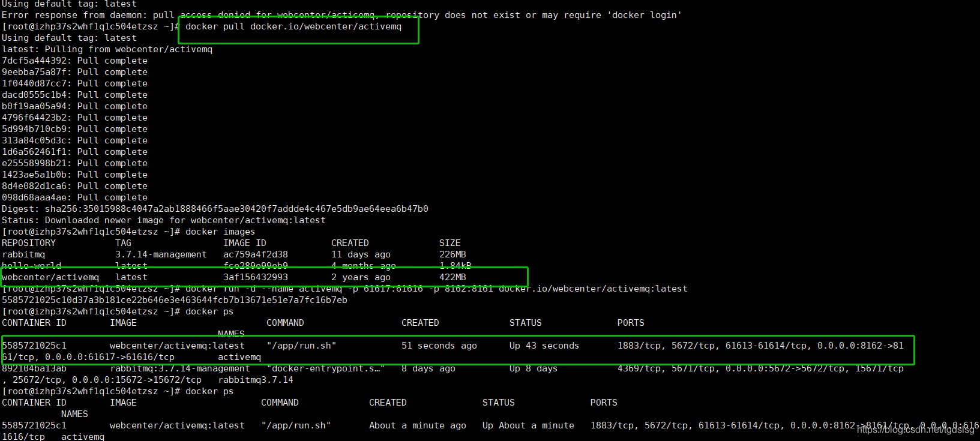Click the 422MB size value

pos(452,277)
